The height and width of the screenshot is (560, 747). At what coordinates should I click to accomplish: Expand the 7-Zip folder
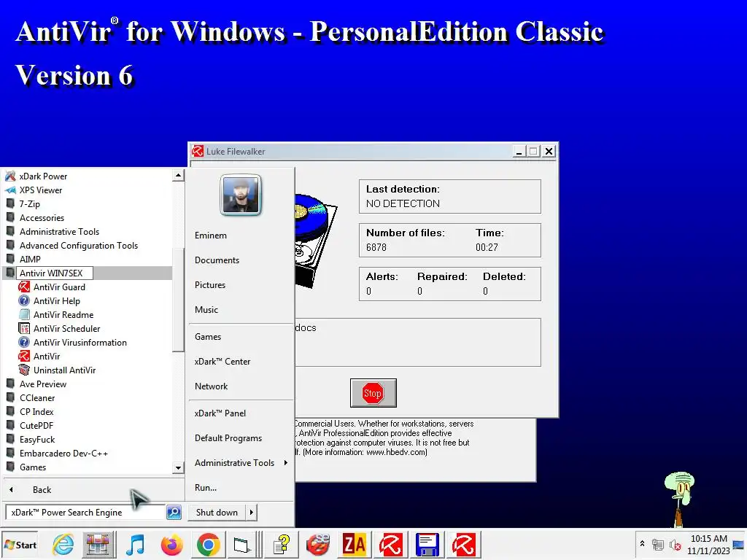click(29, 204)
